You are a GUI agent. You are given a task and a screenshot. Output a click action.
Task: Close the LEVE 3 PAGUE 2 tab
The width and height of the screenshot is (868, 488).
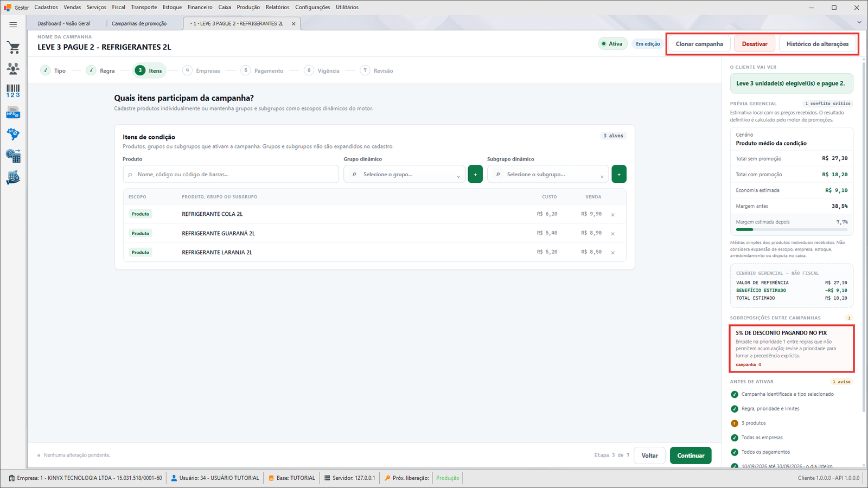click(293, 24)
